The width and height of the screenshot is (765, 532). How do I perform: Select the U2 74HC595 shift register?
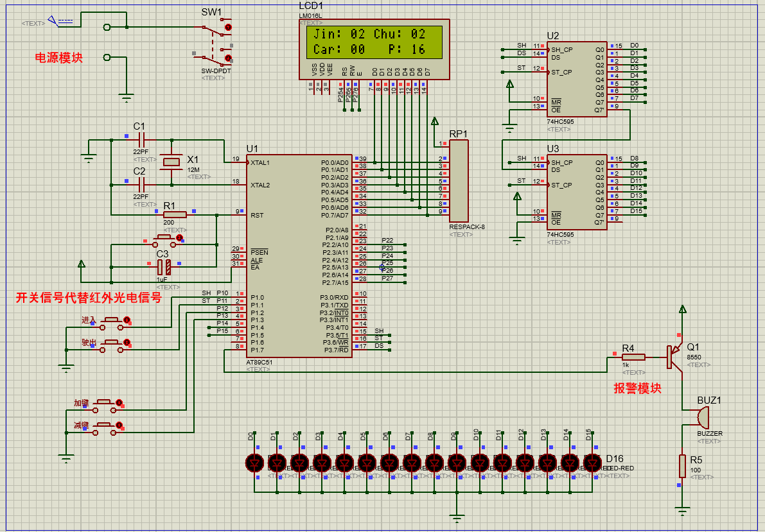point(577,79)
